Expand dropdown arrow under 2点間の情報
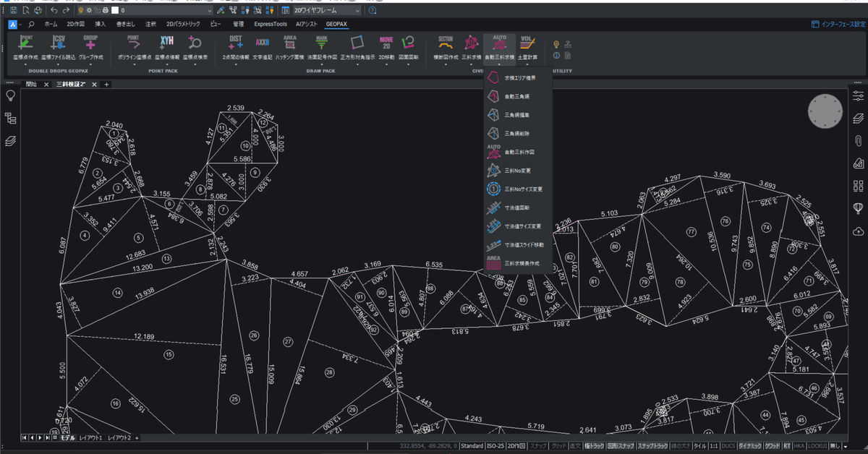This screenshot has width=868, height=454. 235,64
